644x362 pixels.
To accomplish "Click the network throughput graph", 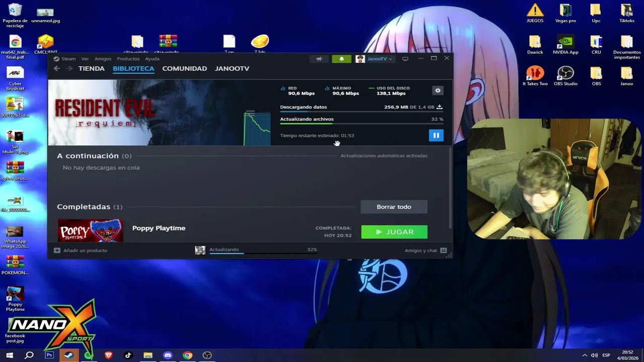I will [x=257, y=128].
